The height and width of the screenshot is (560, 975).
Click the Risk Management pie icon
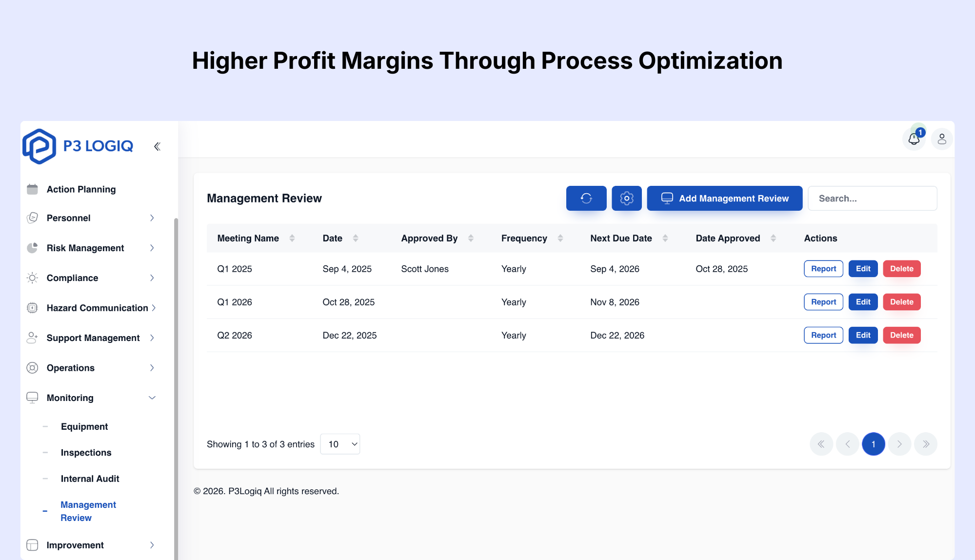click(x=32, y=248)
